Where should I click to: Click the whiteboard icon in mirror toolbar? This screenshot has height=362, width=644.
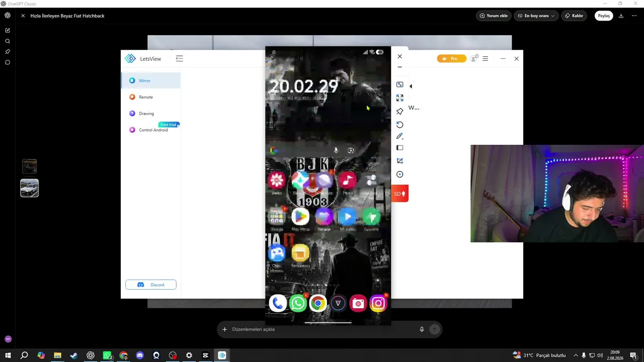click(x=399, y=148)
